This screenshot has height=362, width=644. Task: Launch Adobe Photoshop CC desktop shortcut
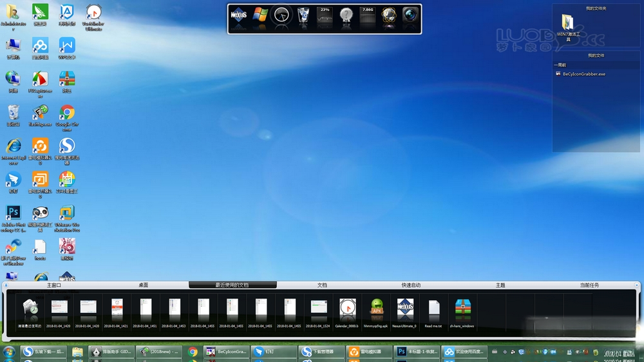13,218
